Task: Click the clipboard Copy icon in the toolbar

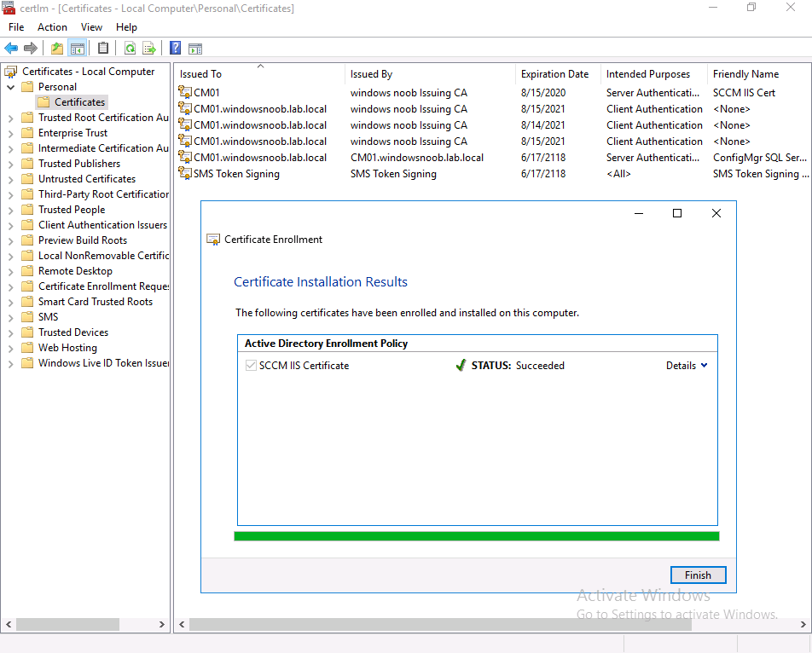Action: [x=103, y=48]
